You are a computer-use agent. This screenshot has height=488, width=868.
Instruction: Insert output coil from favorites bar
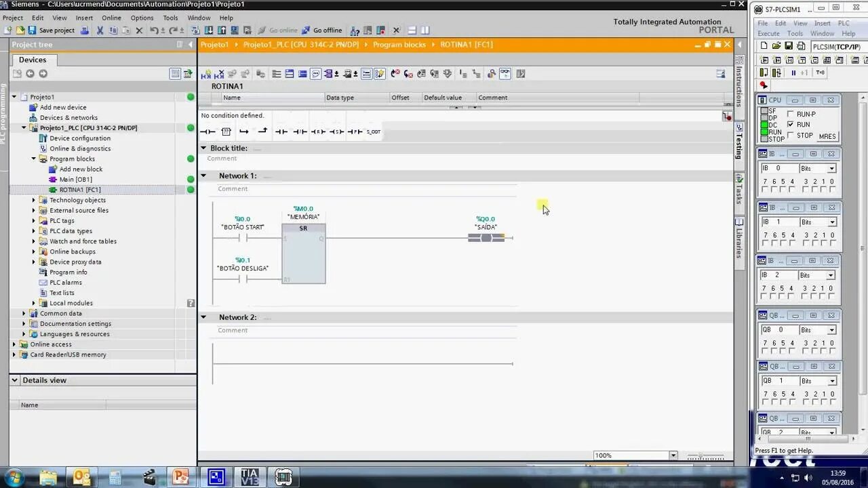(x=208, y=131)
